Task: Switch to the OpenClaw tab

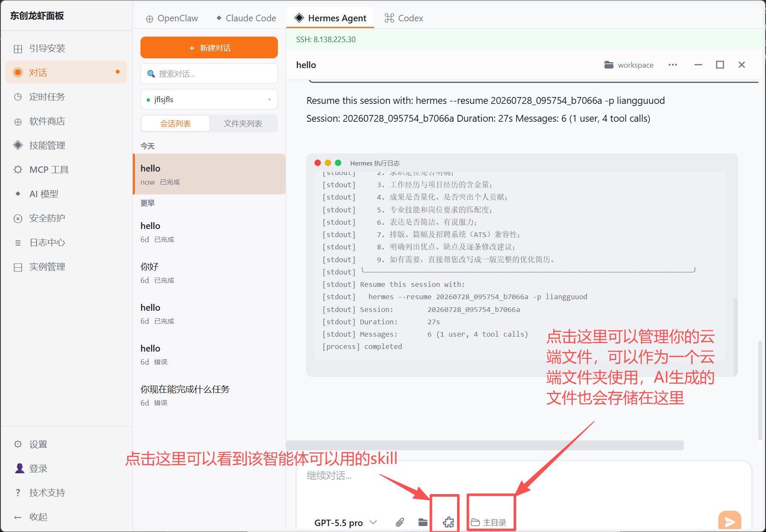Action: coord(172,18)
